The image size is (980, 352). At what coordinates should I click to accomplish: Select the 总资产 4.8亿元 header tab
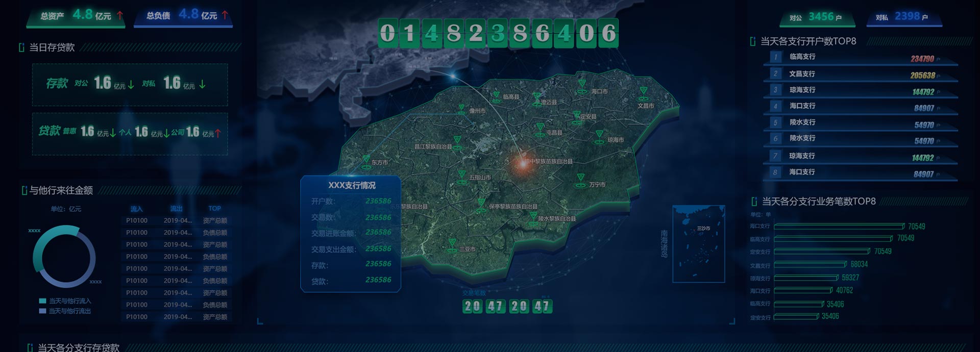tap(76, 16)
